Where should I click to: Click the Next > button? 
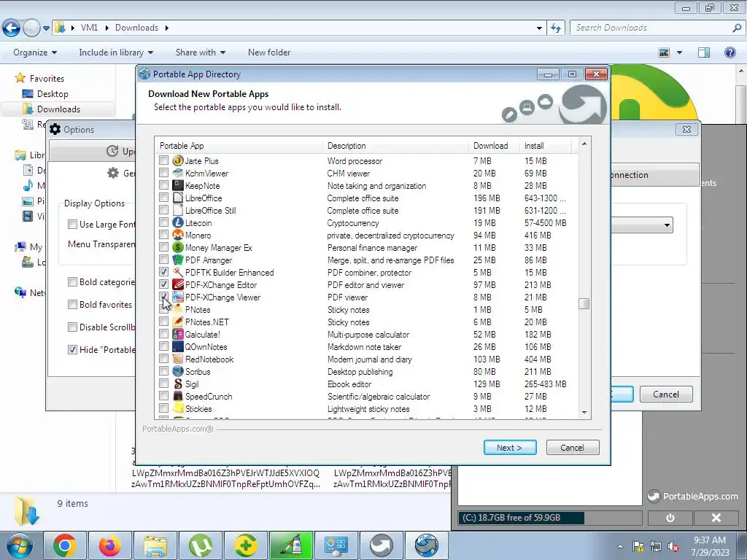click(510, 448)
